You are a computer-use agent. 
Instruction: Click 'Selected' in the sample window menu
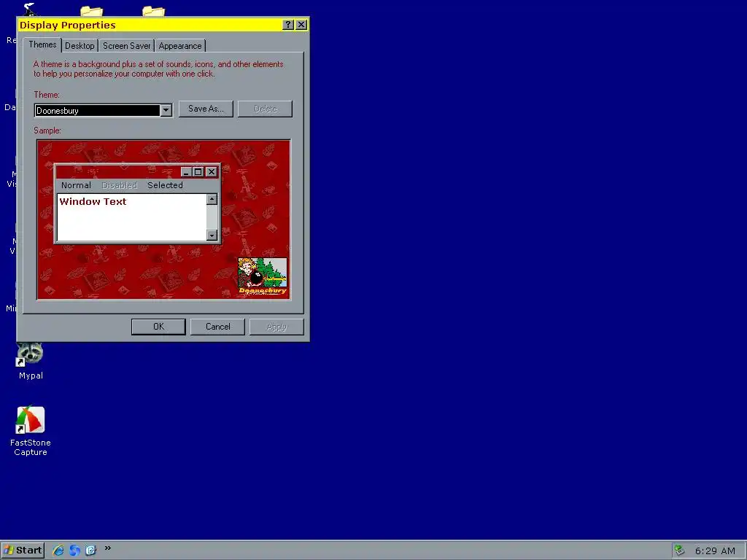165,185
